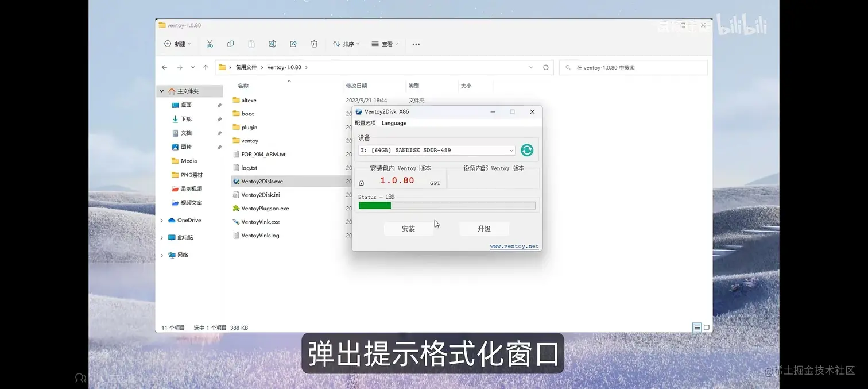This screenshot has height=389, width=868.
Task: Select Ventoy2Disk.exe in the file list
Action: [262, 181]
